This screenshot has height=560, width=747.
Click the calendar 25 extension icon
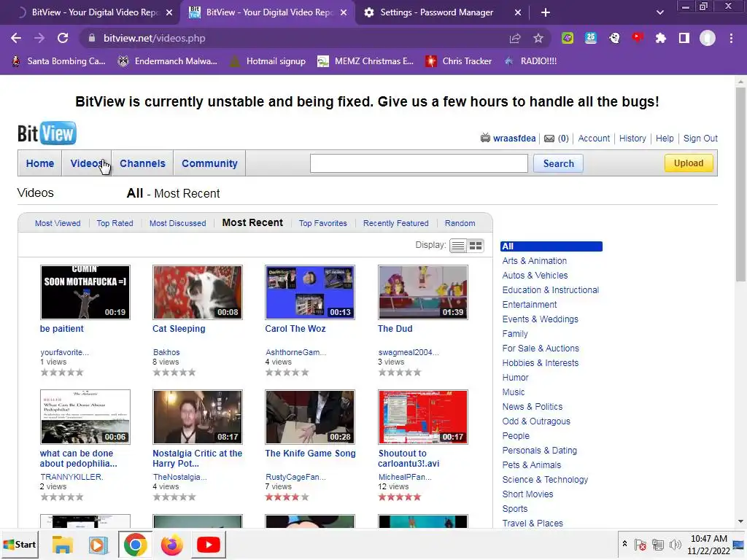pos(591,38)
